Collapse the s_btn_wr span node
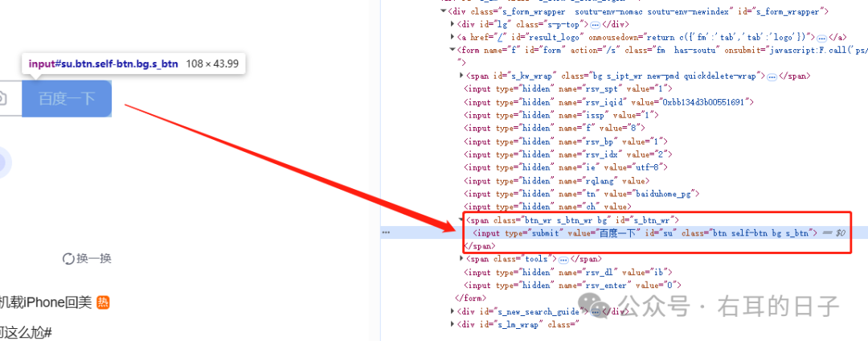Screen dimensions: 868x341 [461, 220]
